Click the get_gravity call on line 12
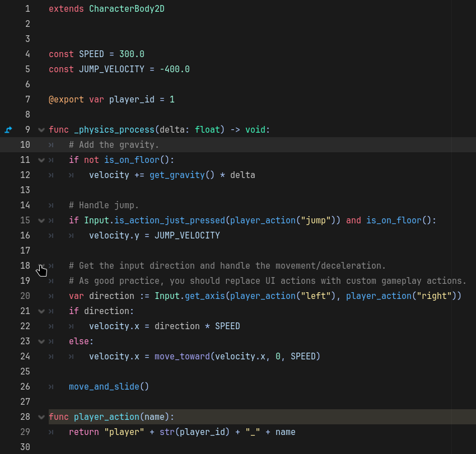Screen dimensions: 476x454 coord(177,175)
